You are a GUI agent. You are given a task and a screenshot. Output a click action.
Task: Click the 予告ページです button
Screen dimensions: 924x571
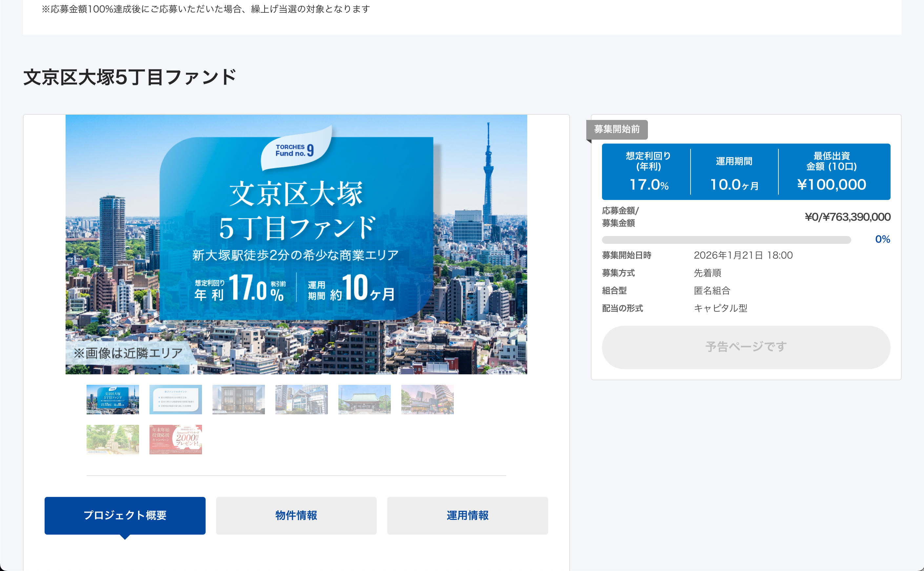[746, 347]
